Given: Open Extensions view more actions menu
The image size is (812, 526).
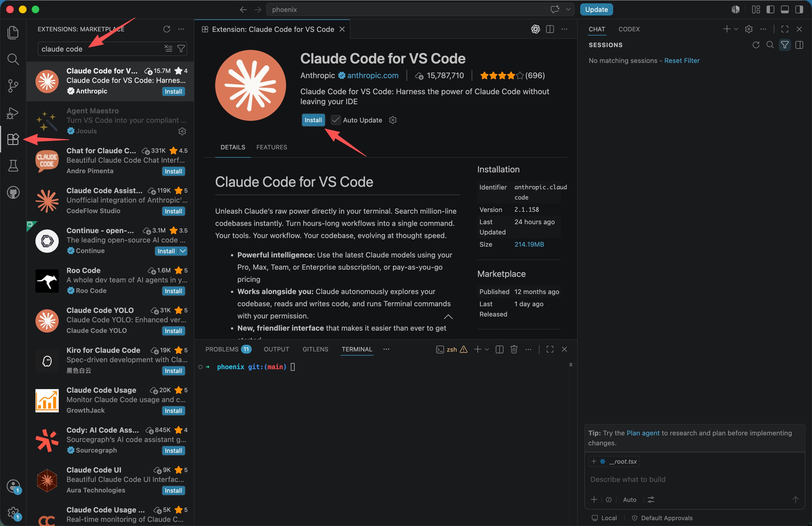Looking at the screenshot, I should point(181,29).
